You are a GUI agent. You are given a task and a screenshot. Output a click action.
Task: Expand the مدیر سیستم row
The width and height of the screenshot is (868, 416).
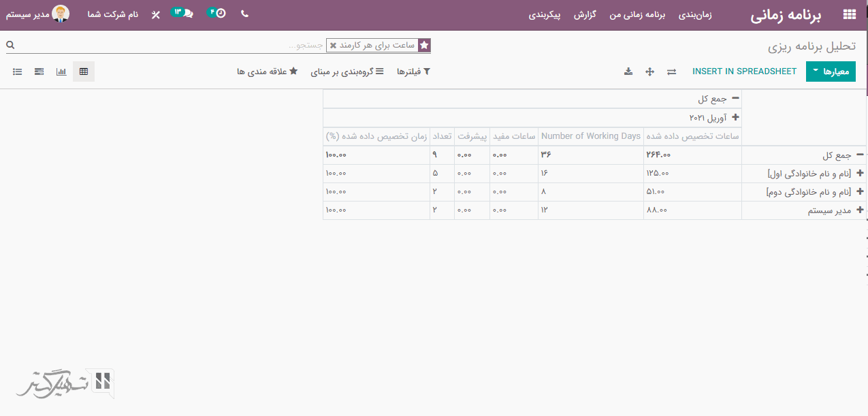pos(859,210)
